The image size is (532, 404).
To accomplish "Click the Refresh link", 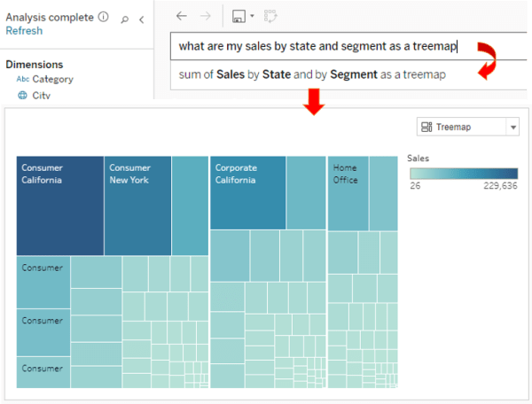I will click(23, 31).
